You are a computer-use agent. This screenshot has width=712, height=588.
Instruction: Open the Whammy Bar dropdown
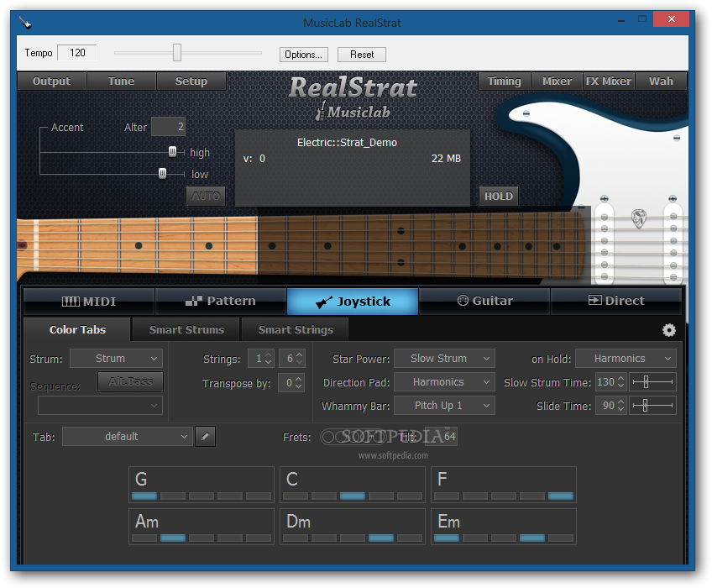tap(444, 406)
